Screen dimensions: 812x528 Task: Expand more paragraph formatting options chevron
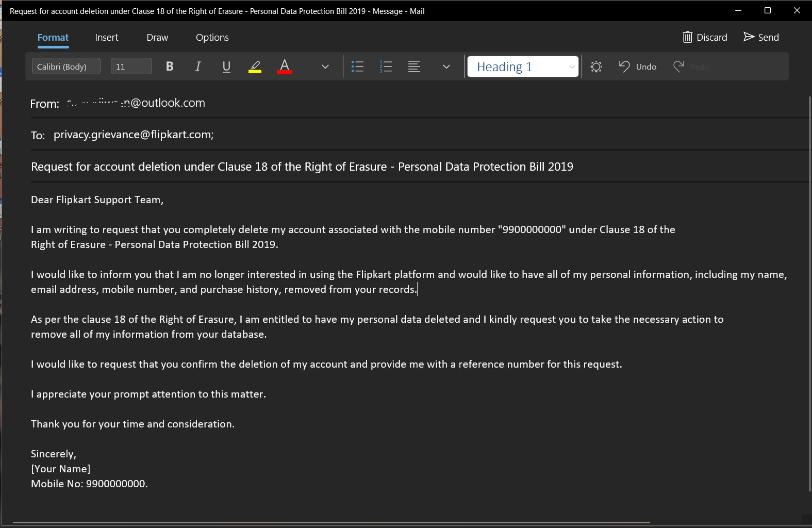tap(446, 67)
